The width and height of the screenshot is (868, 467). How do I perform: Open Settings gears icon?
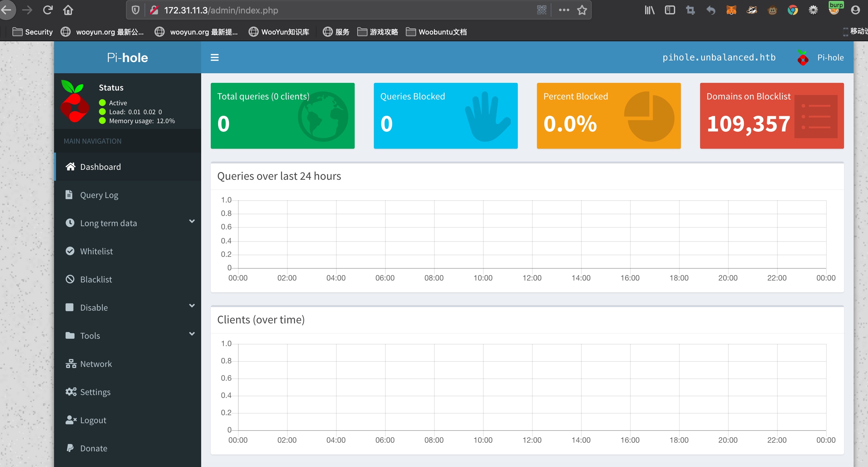tap(71, 392)
